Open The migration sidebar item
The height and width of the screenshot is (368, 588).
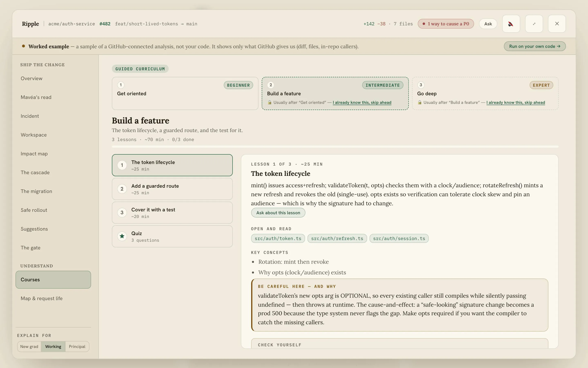[53, 191]
